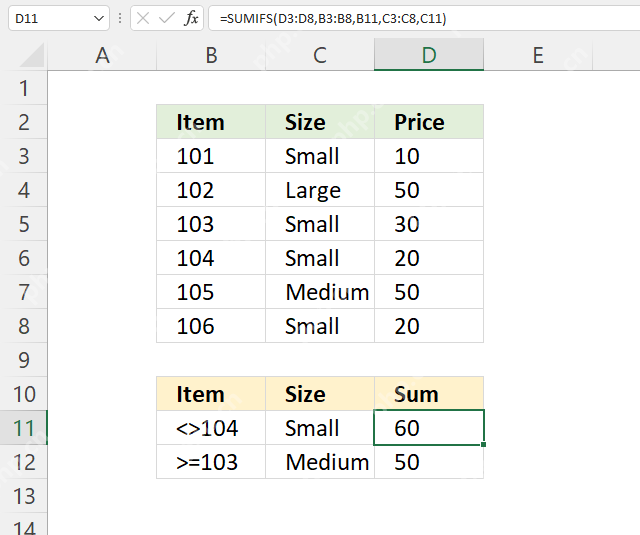640x535 pixels.
Task: Select criteria cell <>104
Action: point(211,428)
